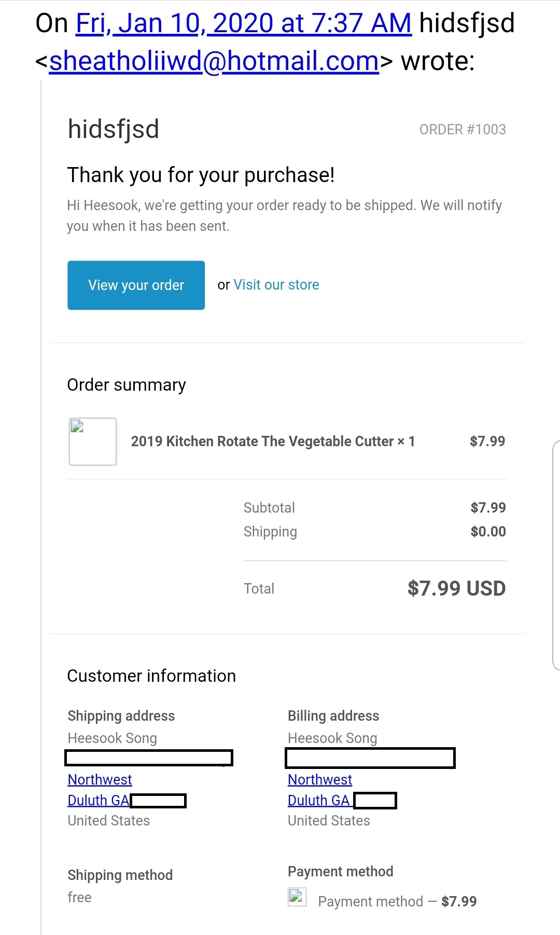Click the broken payment method icon

(x=297, y=897)
